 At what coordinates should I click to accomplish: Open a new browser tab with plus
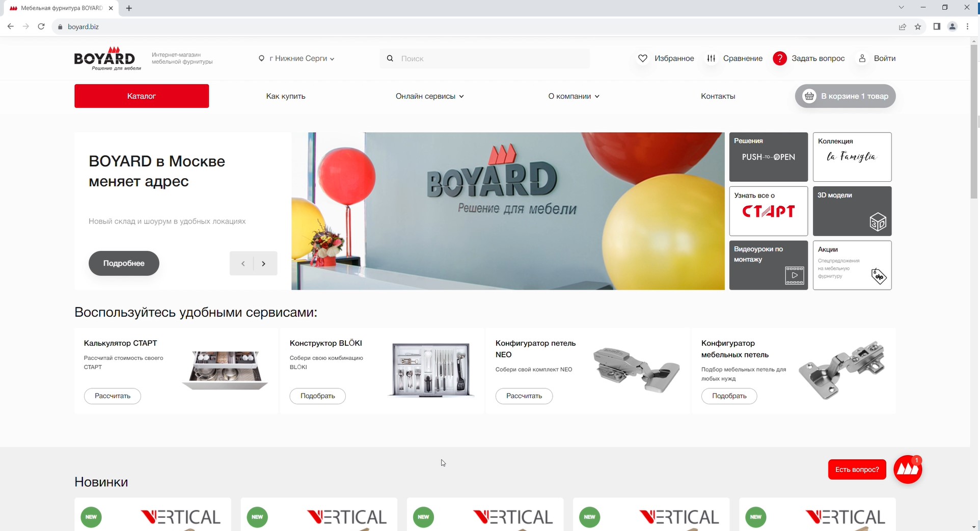[129, 8]
